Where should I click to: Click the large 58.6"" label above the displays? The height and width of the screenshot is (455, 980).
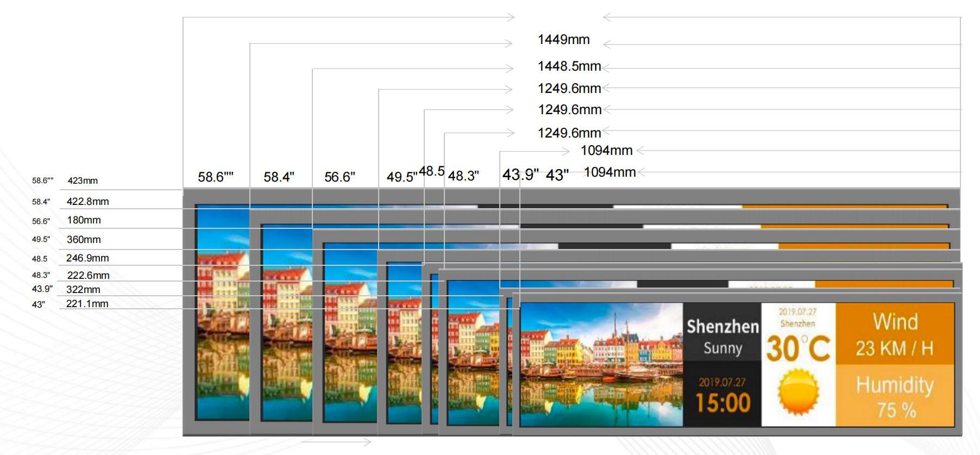click(216, 177)
